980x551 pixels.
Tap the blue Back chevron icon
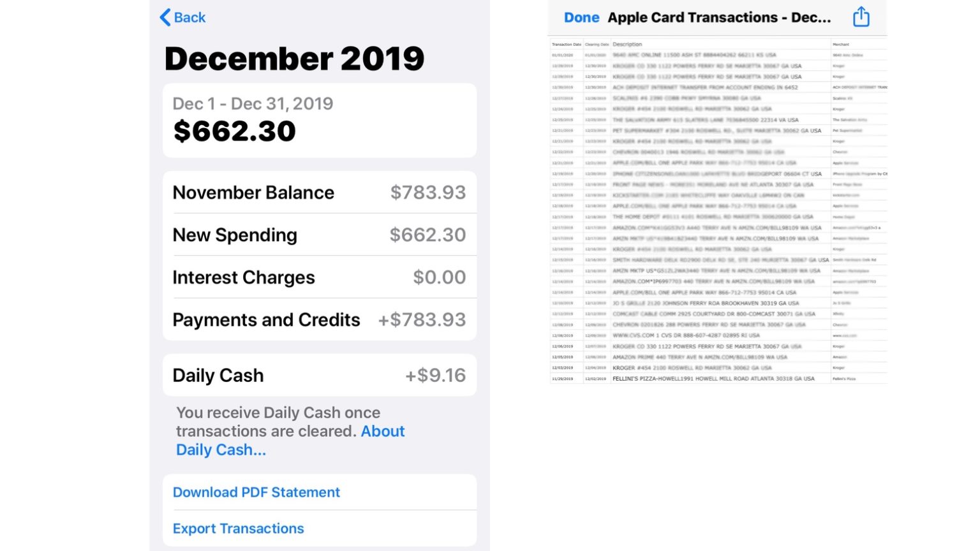(165, 17)
